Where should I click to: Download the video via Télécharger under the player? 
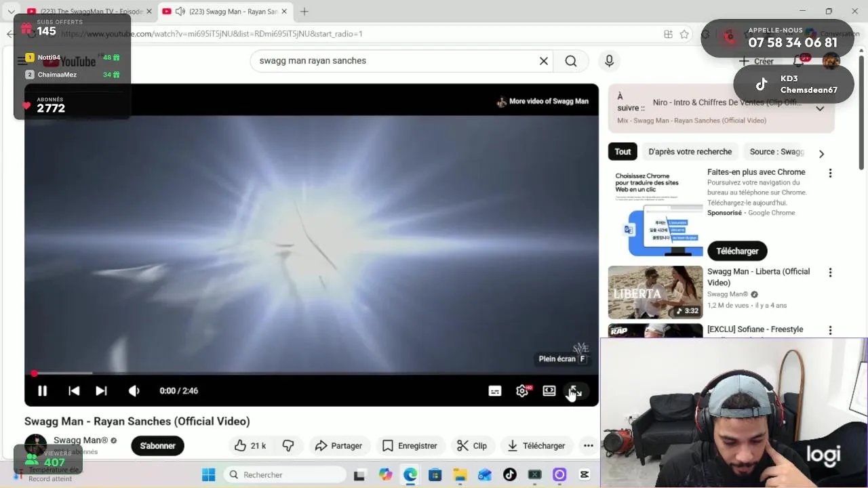tap(536, 446)
